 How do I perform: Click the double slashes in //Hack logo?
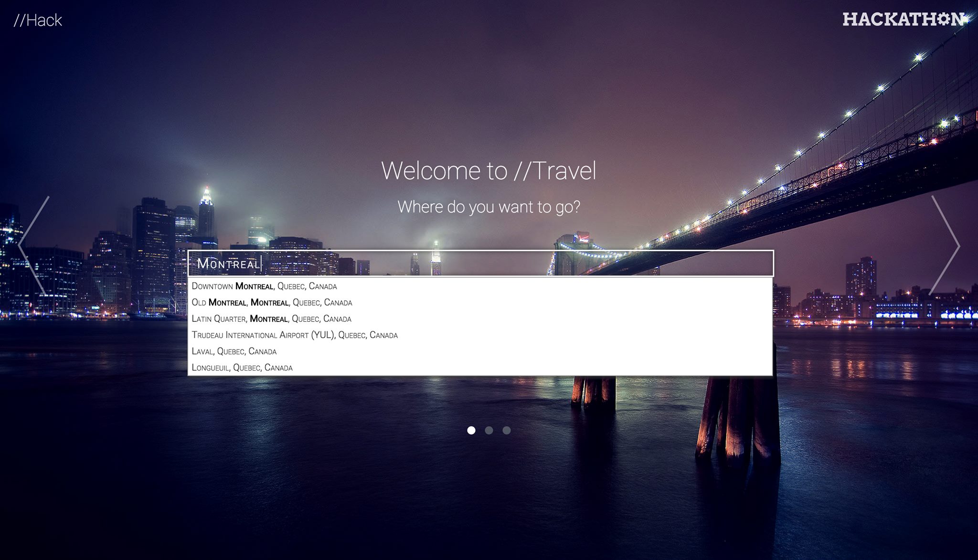tap(19, 20)
